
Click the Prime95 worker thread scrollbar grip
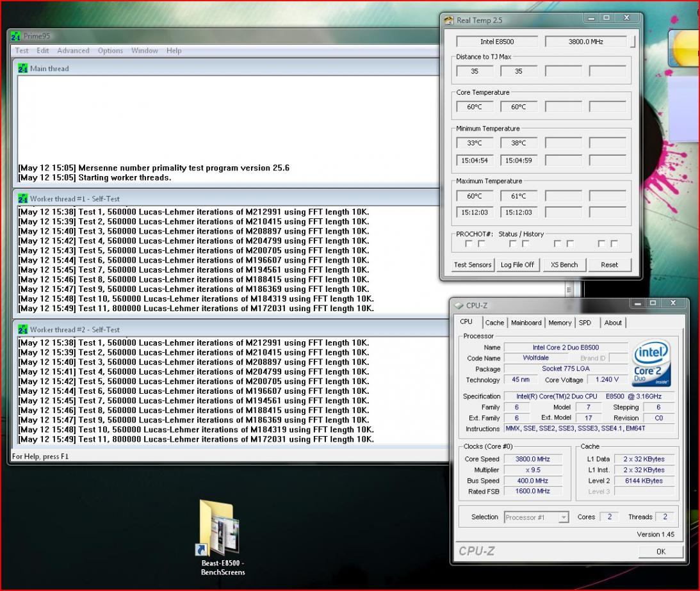[x=569, y=289]
